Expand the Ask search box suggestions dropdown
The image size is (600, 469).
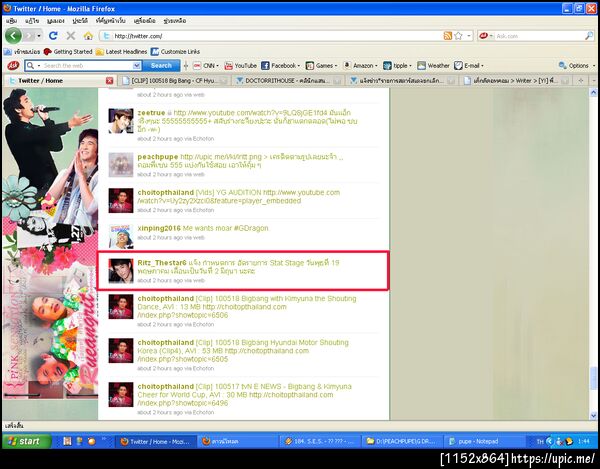click(x=137, y=66)
